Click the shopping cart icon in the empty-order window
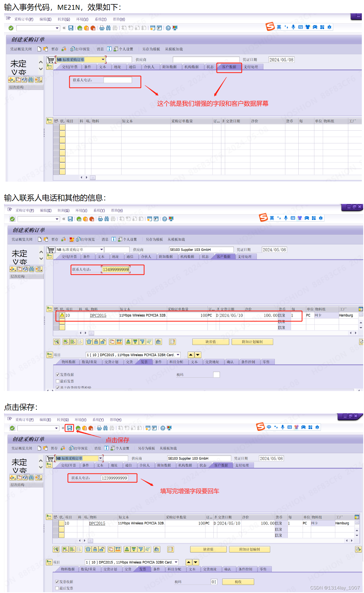The image size is (364, 593). [x=51, y=59]
